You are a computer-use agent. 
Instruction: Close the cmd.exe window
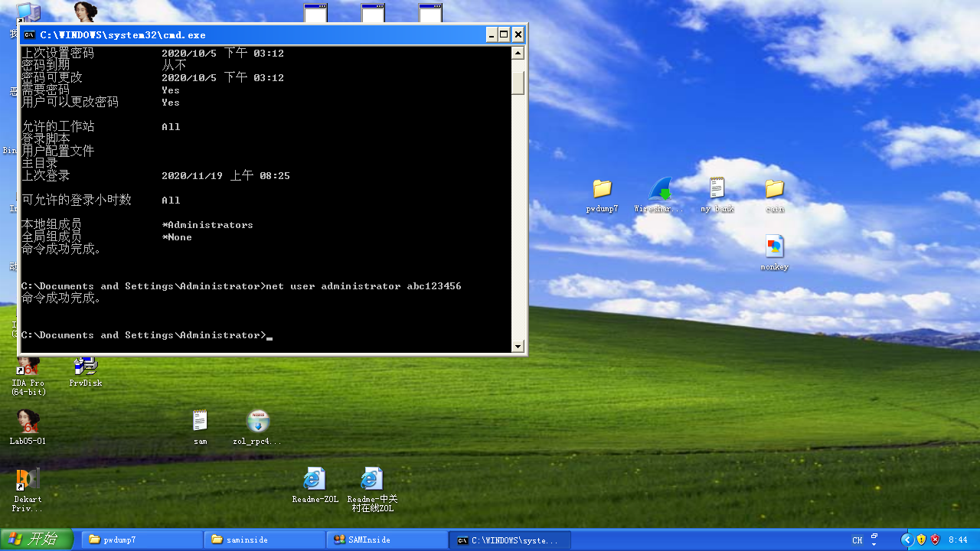click(518, 34)
